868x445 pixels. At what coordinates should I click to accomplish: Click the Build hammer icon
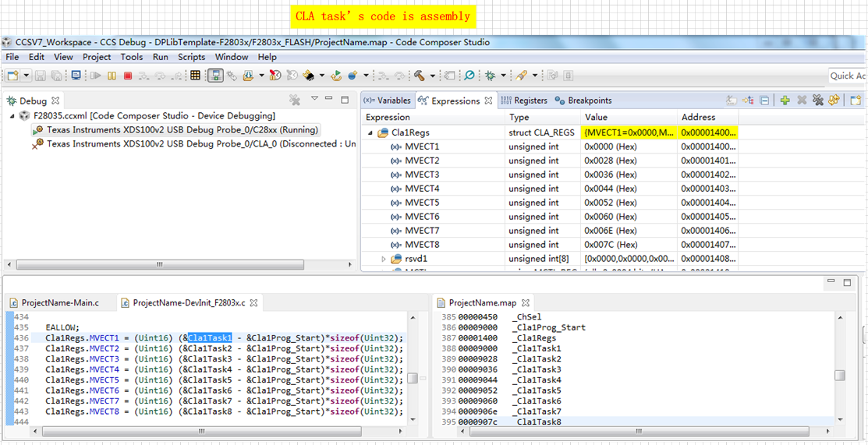coord(420,76)
